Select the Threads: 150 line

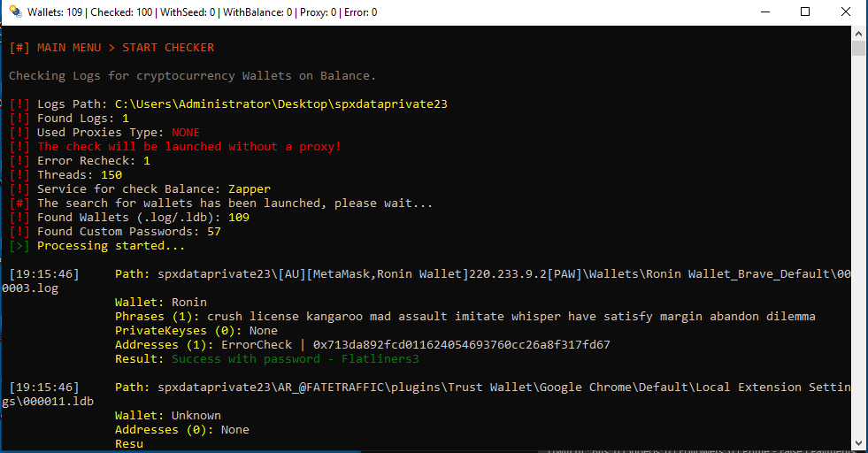point(65,175)
